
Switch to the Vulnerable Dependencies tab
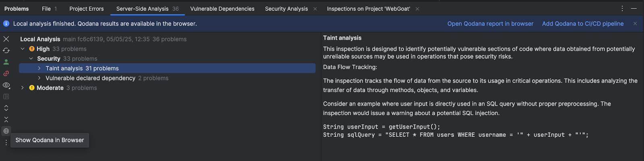coord(222,8)
